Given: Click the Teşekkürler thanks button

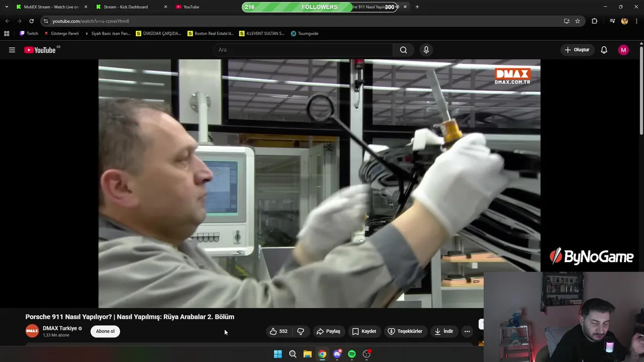Looking at the screenshot, I should click(405, 331).
